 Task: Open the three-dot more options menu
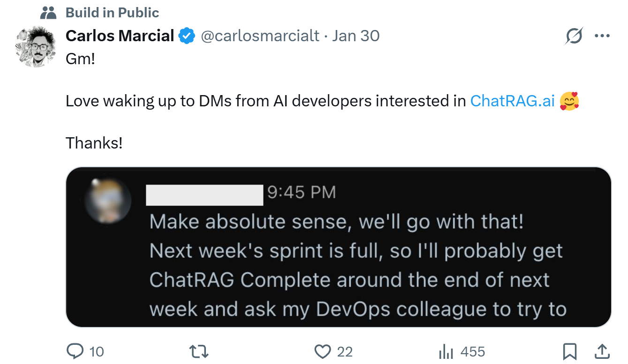[602, 35]
